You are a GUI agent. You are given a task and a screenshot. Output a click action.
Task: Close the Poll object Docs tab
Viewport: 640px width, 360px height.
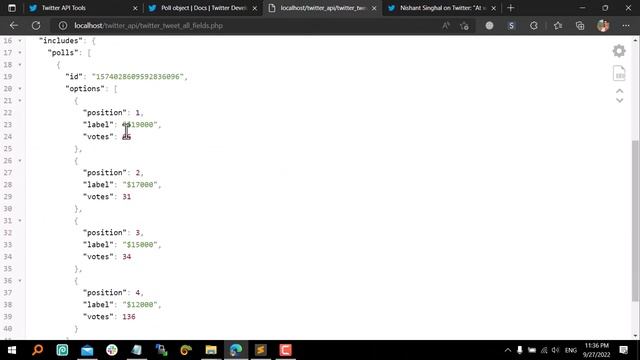(x=255, y=8)
